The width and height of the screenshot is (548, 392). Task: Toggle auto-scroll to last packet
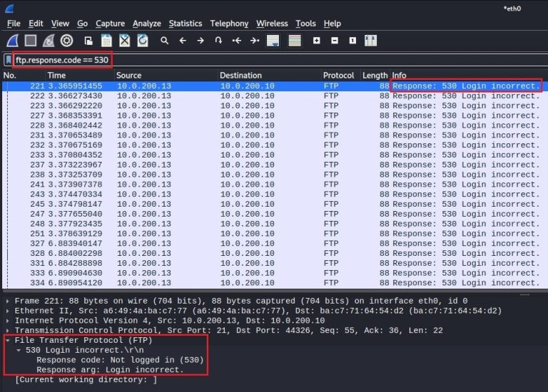(x=273, y=41)
